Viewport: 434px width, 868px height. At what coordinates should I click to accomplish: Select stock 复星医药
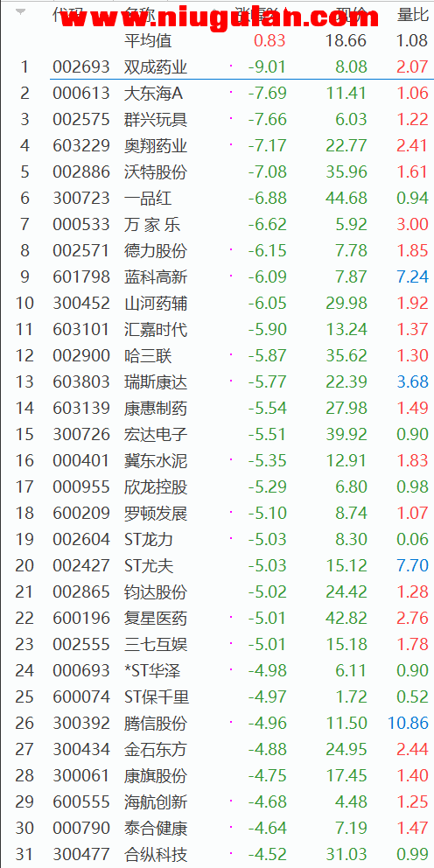pos(156,618)
